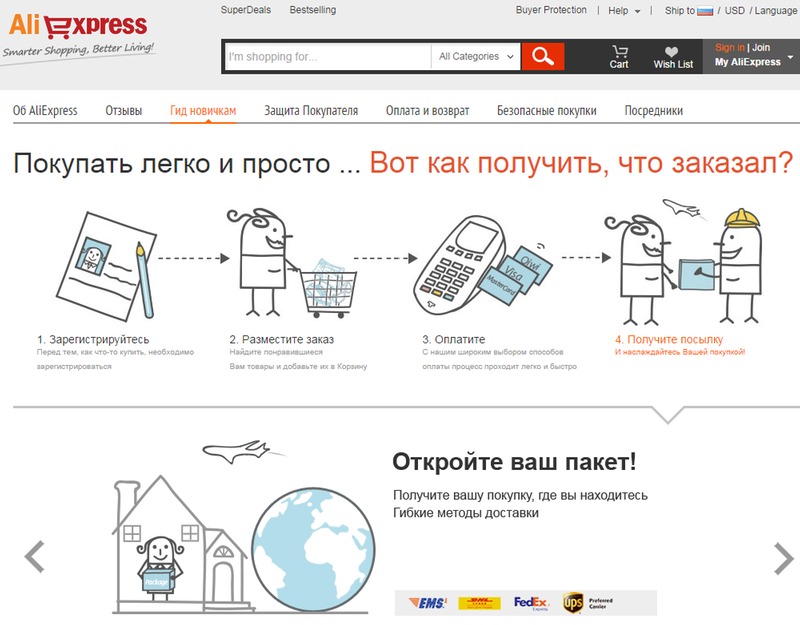Screen dimensions: 800x625
Task: Open the SuperDeals link
Action: pos(246,10)
